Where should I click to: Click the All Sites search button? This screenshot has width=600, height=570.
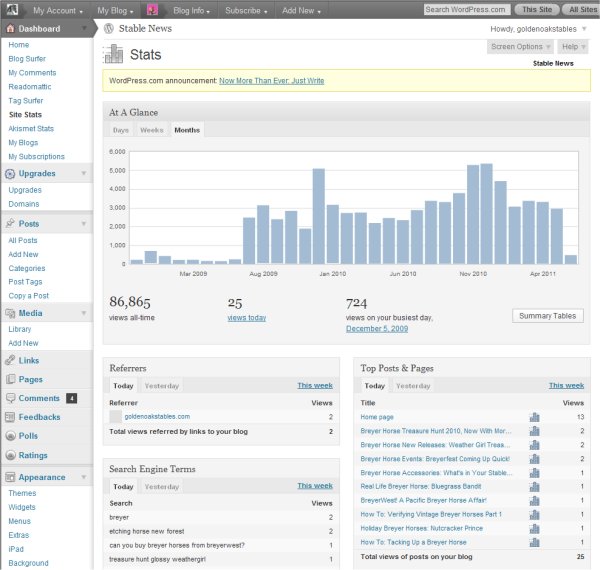click(x=582, y=10)
